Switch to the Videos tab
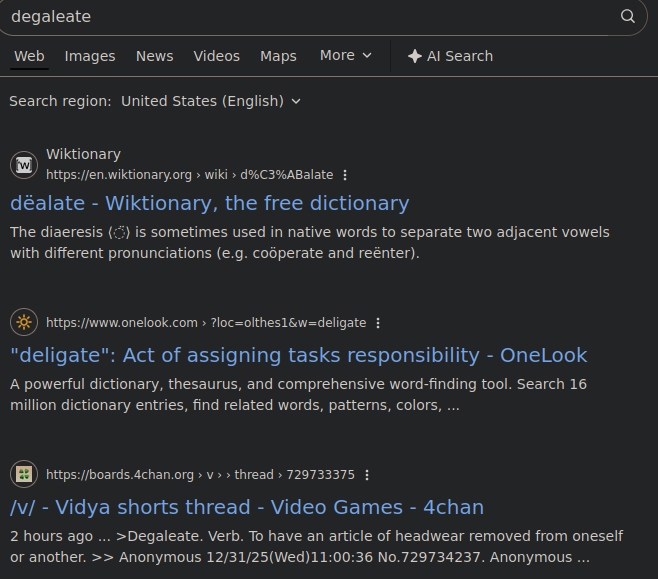This screenshot has height=579, width=658. point(217,56)
